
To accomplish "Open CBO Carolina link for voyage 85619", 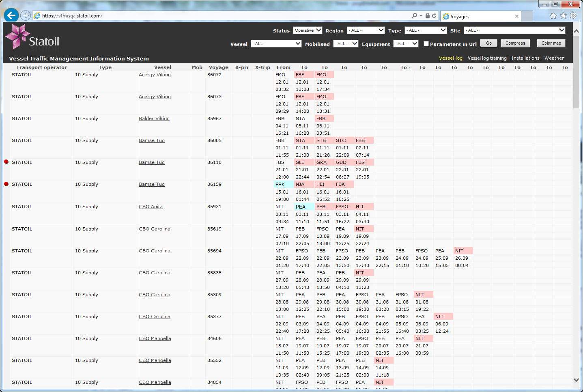I will tap(155, 229).
